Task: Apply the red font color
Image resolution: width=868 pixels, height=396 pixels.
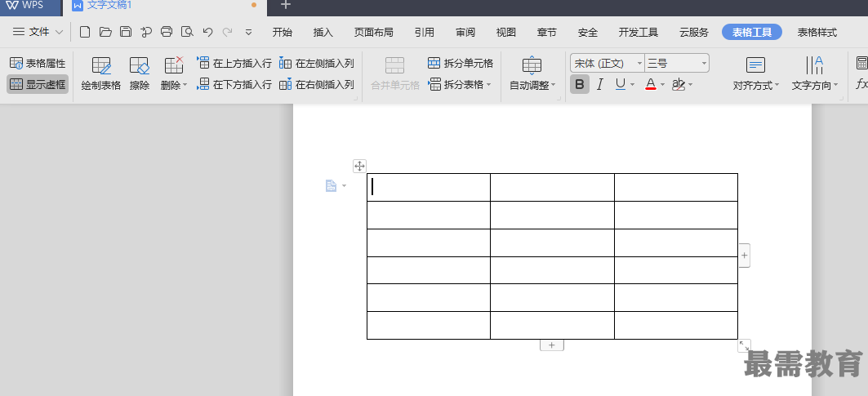Action: 651,85
